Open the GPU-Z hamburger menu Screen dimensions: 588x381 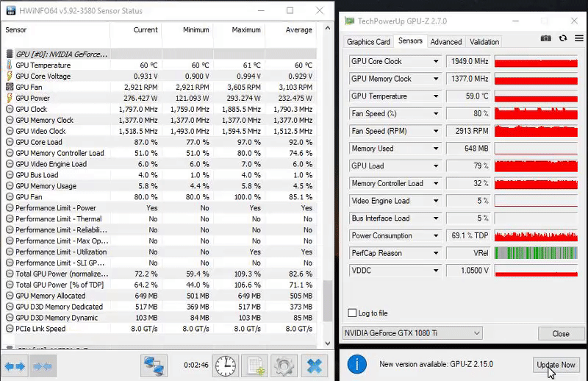point(579,38)
